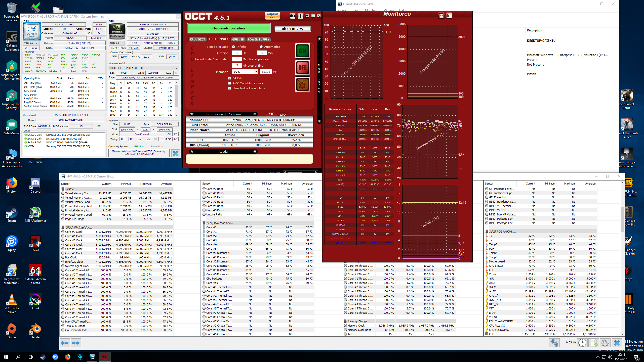Open Steam from the taskbar

43,357
